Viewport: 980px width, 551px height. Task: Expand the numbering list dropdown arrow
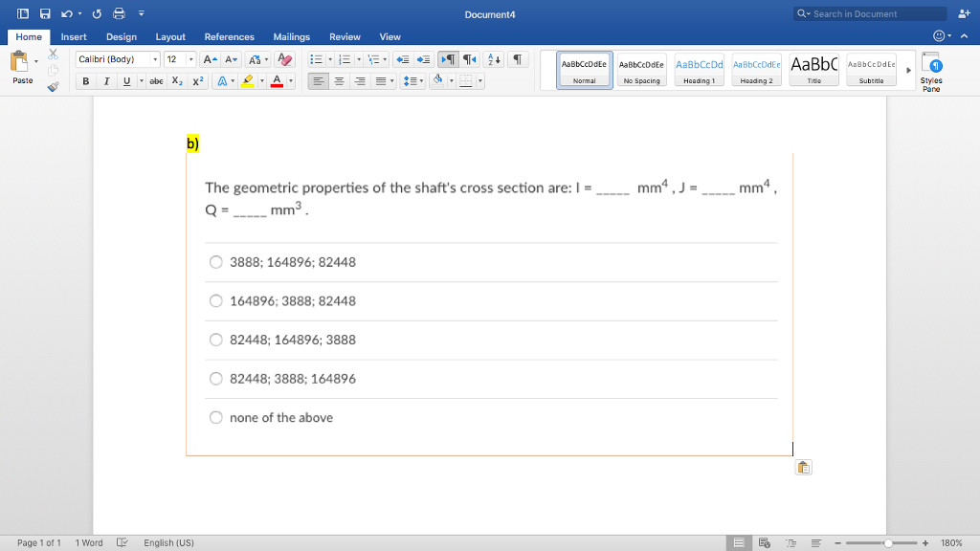(359, 59)
